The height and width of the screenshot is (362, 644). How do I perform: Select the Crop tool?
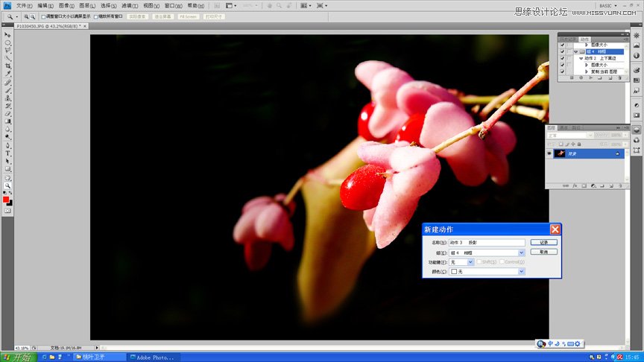click(7, 66)
